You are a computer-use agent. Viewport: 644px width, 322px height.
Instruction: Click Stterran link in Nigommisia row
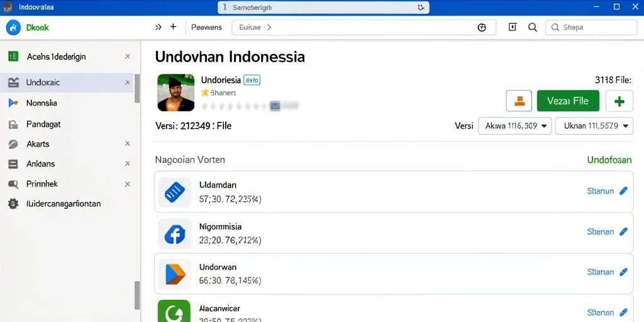(x=601, y=231)
